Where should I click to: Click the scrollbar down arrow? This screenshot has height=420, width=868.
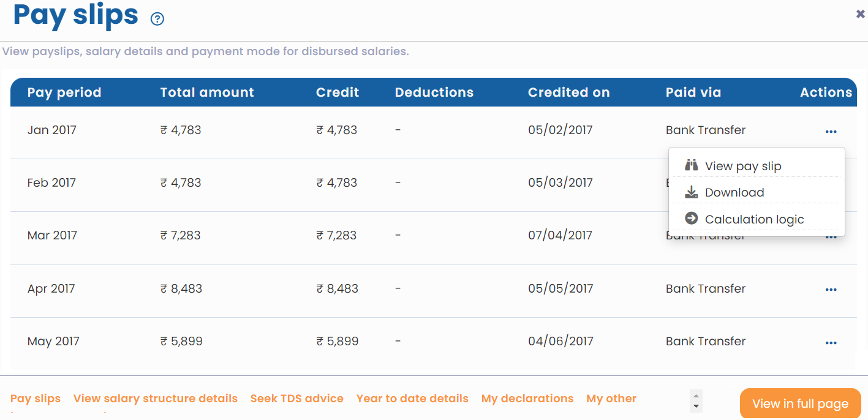click(x=696, y=406)
